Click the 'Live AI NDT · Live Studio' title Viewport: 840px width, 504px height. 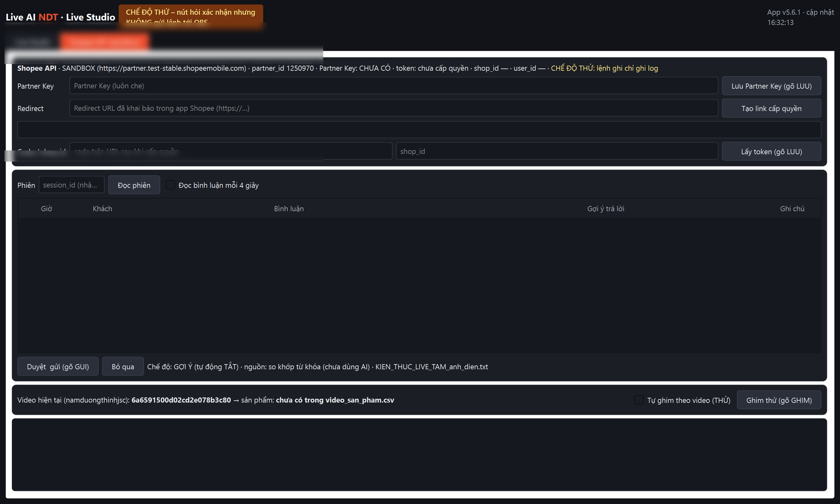60,17
